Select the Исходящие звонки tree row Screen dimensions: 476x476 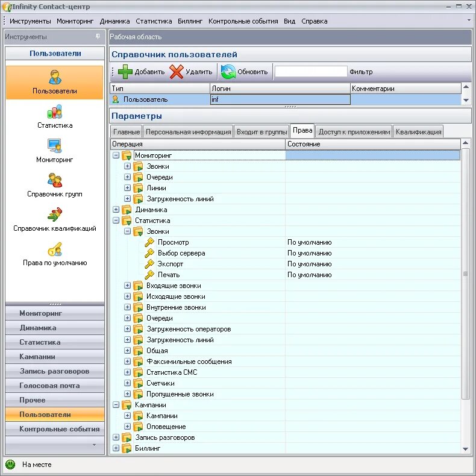[286, 296]
